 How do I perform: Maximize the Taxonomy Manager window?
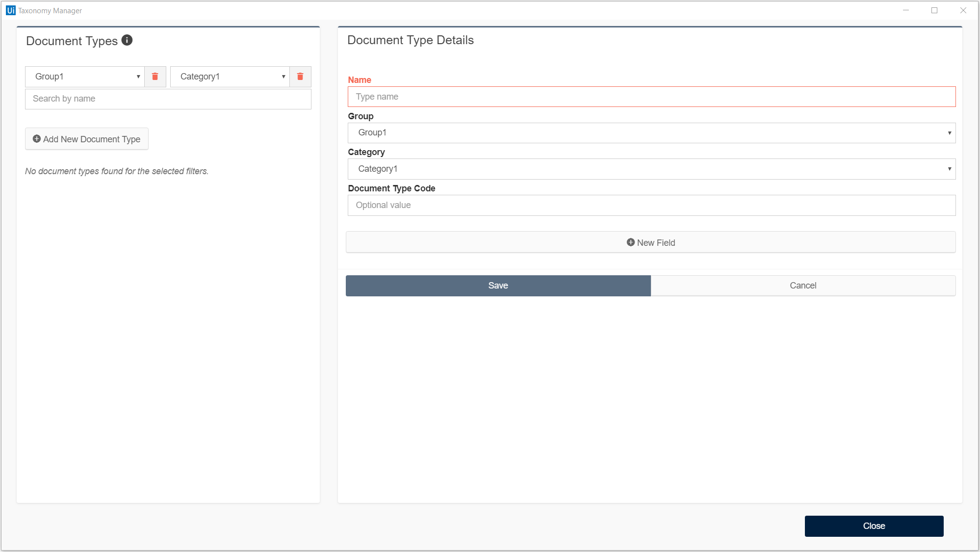[934, 10]
